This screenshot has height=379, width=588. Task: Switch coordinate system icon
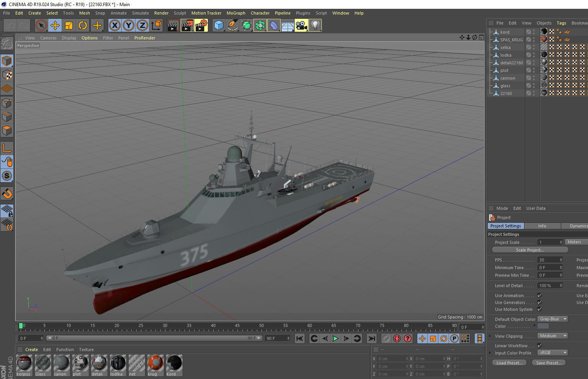tap(156, 26)
